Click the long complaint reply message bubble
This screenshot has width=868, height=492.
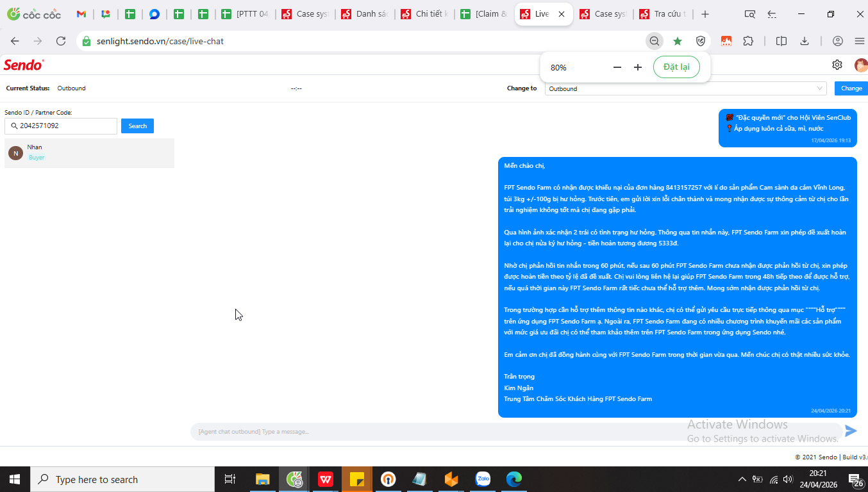tap(678, 288)
